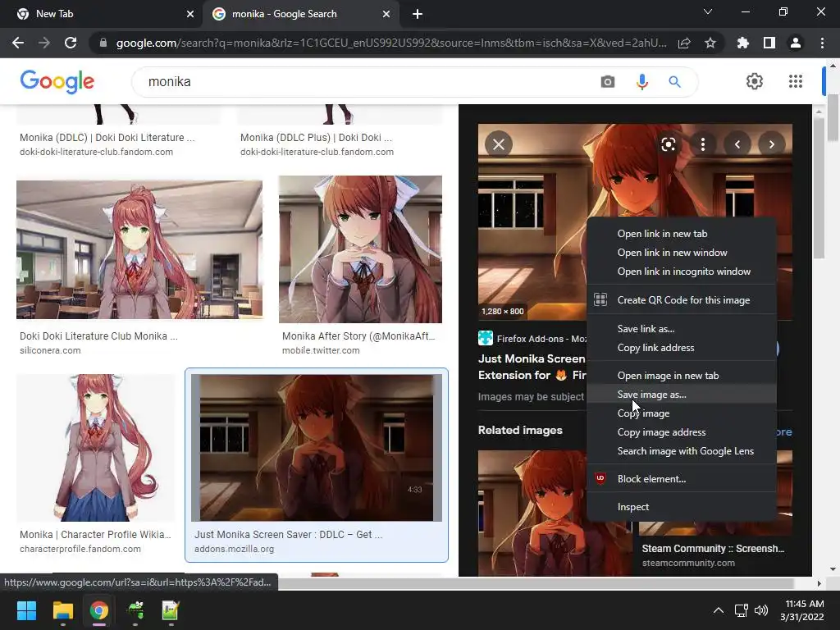Open Monika After Story twitter thumbnail
The width and height of the screenshot is (840, 630).
(x=360, y=249)
